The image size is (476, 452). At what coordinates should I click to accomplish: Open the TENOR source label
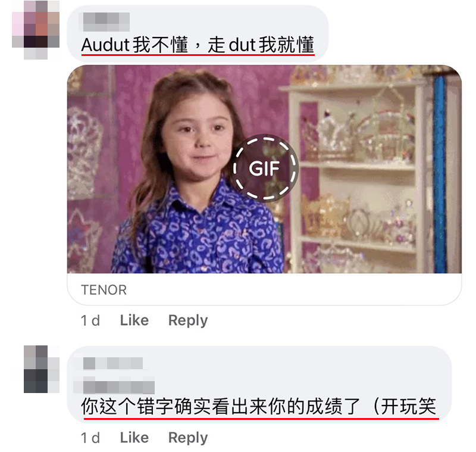[x=104, y=290]
